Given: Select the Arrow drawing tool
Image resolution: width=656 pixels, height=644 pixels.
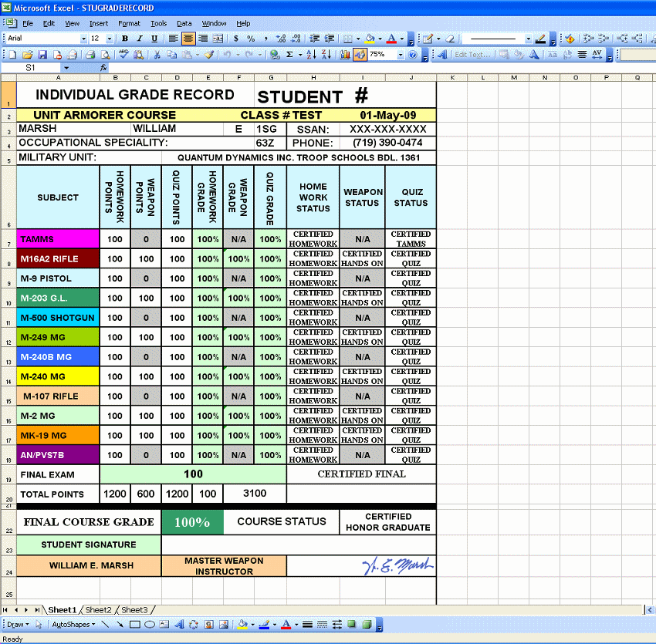Looking at the screenshot, I should [x=120, y=625].
